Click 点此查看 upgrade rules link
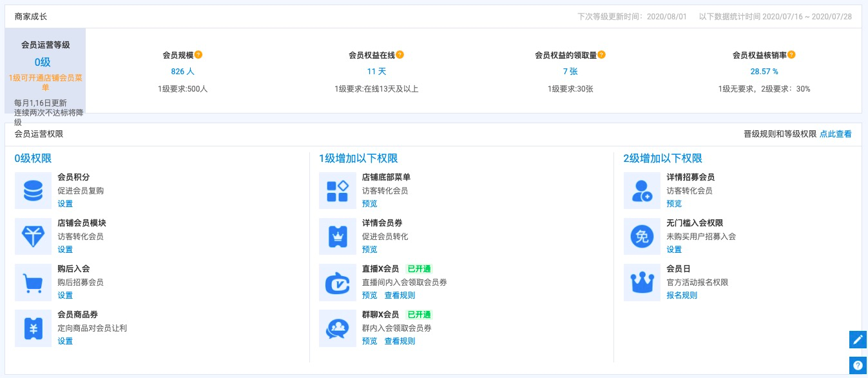The width and height of the screenshot is (868, 378). [836, 134]
